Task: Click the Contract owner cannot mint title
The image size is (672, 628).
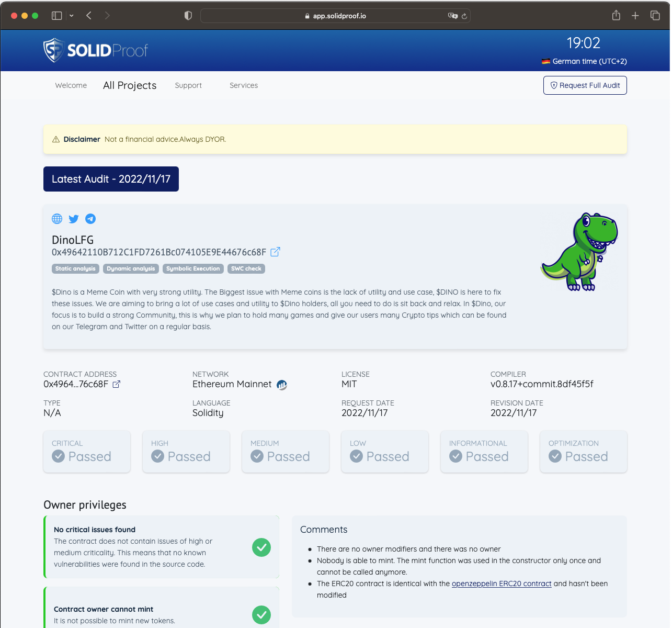Action: tap(104, 609)
